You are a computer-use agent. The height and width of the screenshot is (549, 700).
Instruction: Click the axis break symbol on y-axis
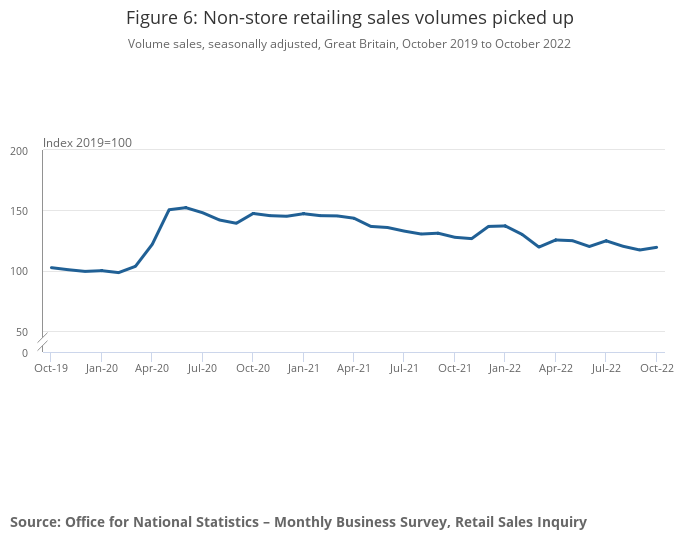coord(42,340)
